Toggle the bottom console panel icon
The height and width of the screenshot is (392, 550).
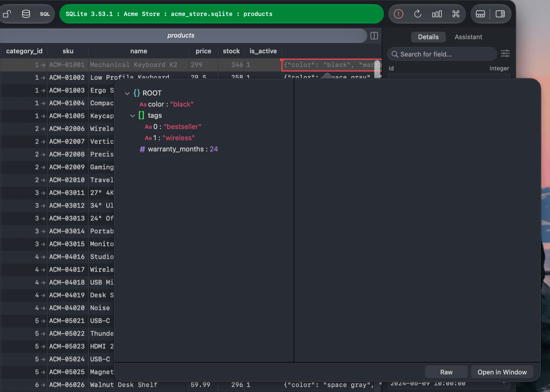(480, 14)
